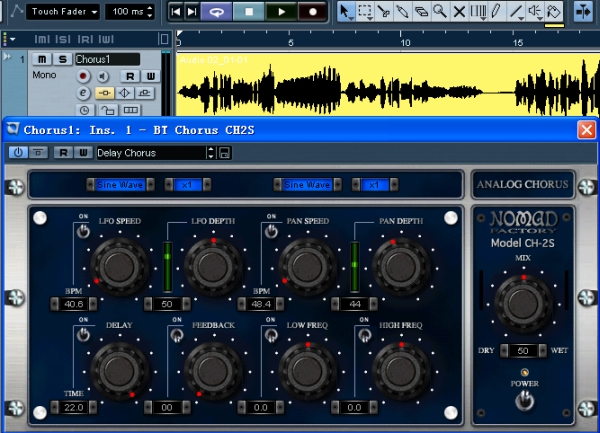Toggle the FEEDBACK on switch
Screen dimensions: 600x433
177,335
